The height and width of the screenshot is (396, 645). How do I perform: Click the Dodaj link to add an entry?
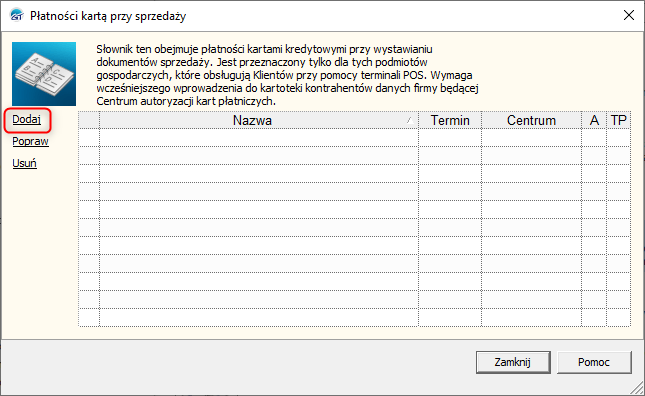[x=27, y=119]
